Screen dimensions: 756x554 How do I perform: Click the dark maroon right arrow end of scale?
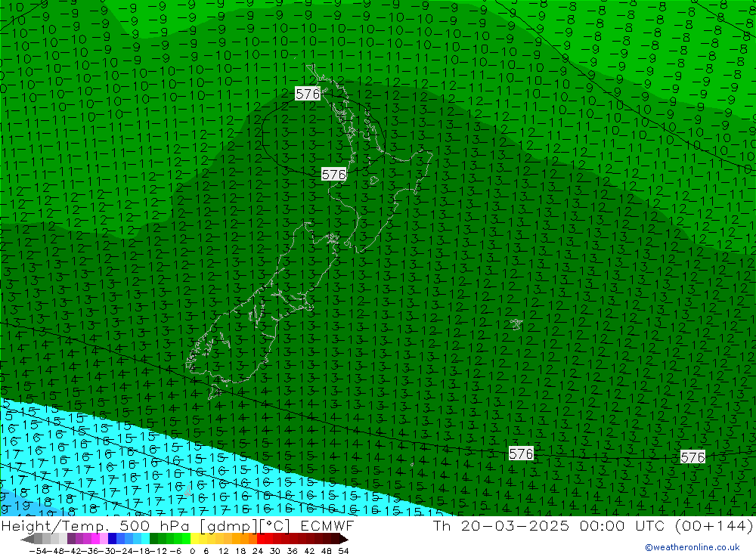[x=343, y=539]
